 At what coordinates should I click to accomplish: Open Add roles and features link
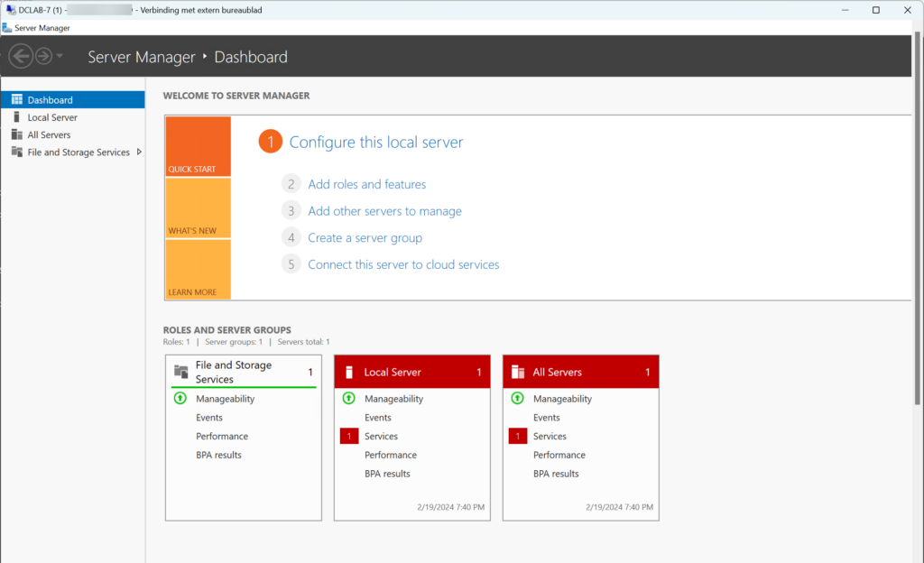366,184
